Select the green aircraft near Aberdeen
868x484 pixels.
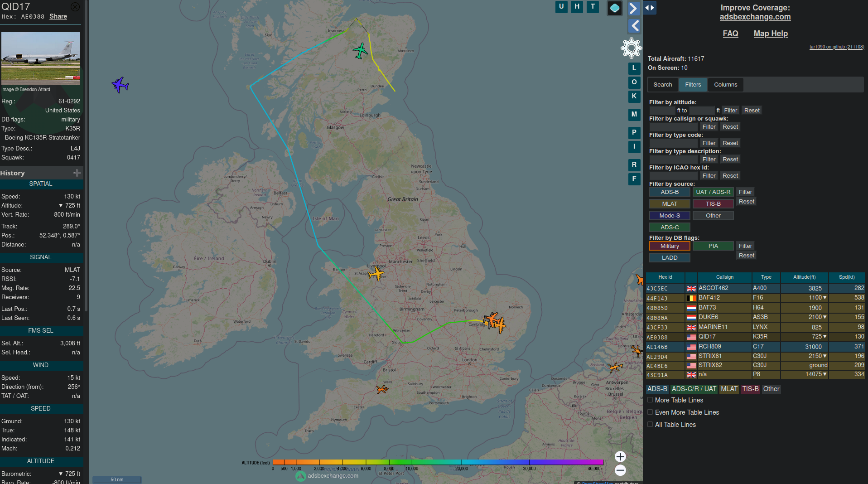(360, 51)
